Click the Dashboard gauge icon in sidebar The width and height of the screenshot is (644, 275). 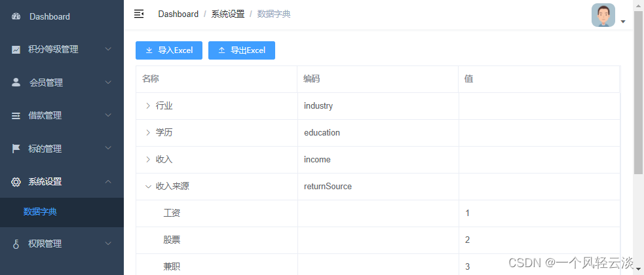click(x=16, y=17)
